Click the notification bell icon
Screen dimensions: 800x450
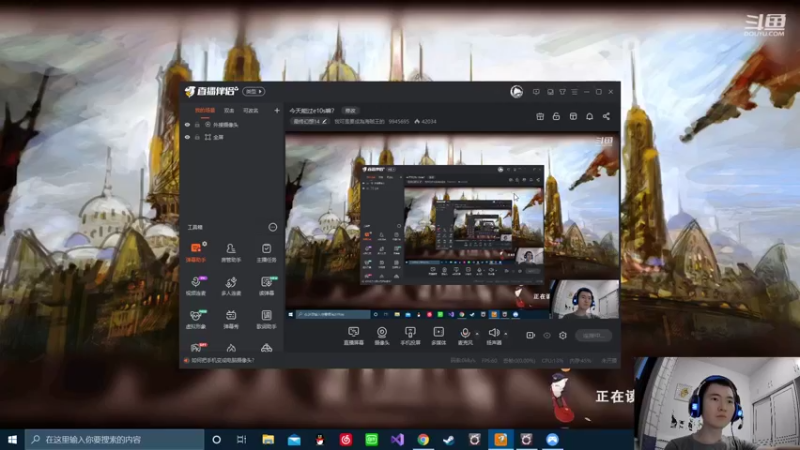589,116
